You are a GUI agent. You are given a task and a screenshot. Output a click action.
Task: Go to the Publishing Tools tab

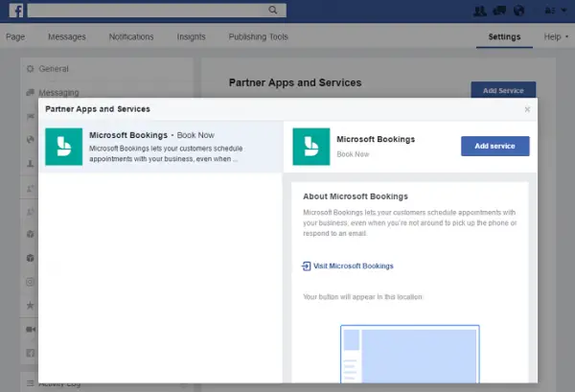coord(258,36)
